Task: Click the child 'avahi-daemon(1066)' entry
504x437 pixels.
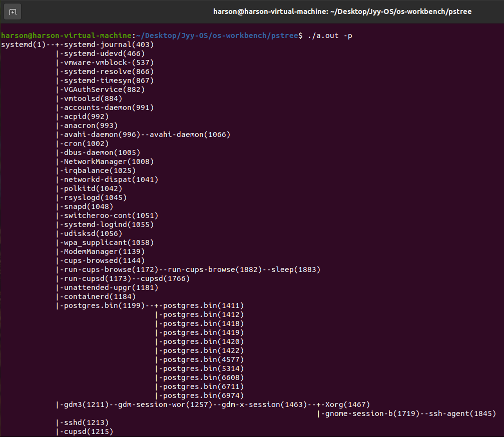Action: [190, 134]
